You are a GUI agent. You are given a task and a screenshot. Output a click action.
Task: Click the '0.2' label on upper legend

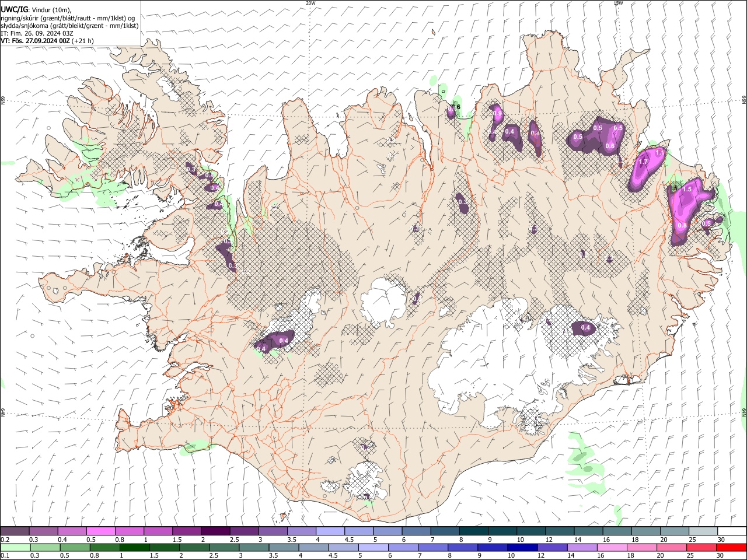point(5,540)
